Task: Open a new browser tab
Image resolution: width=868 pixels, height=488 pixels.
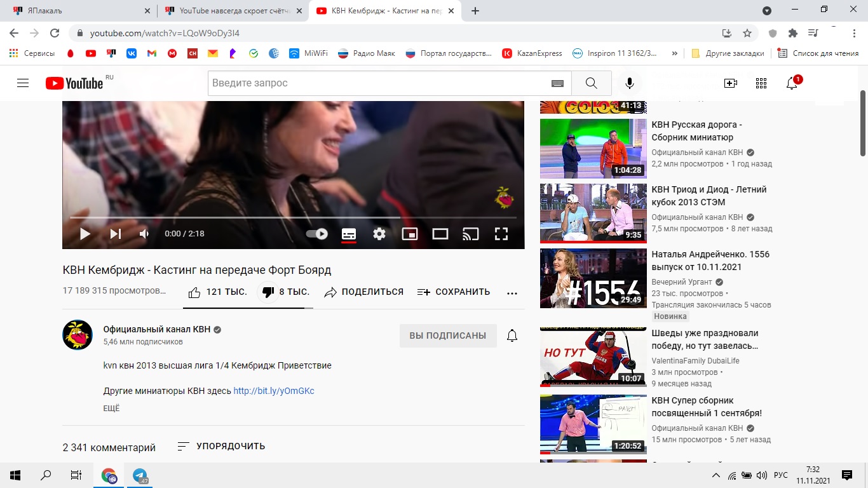Action: (x=475, y=11)
